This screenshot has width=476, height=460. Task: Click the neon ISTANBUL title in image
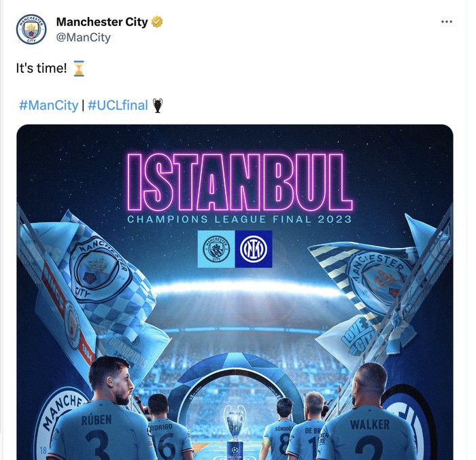click(x=239, y=181)
